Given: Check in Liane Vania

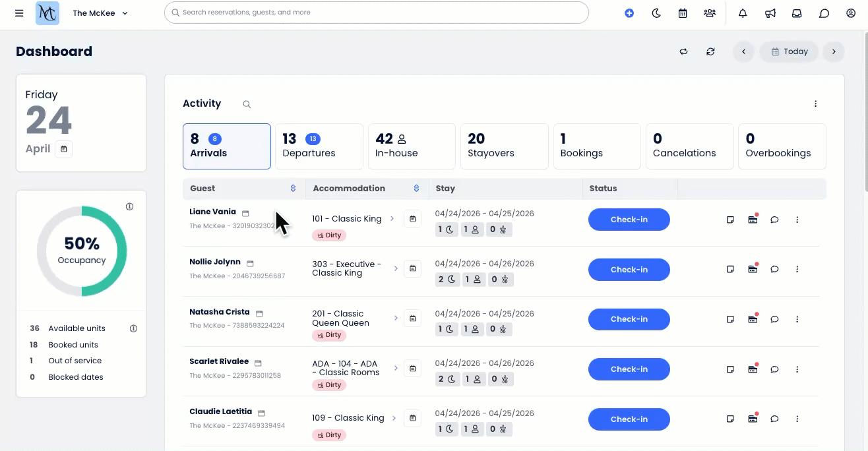Looking at the screenshot, I should (629, 219).
